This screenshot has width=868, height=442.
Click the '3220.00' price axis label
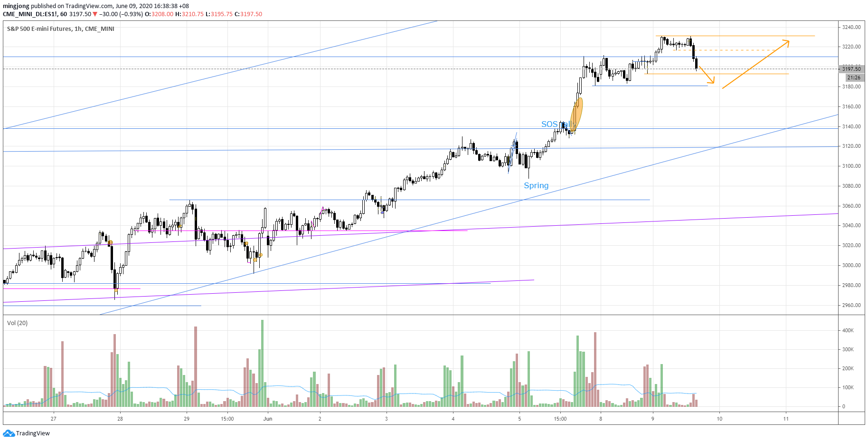tap(851, 47)
